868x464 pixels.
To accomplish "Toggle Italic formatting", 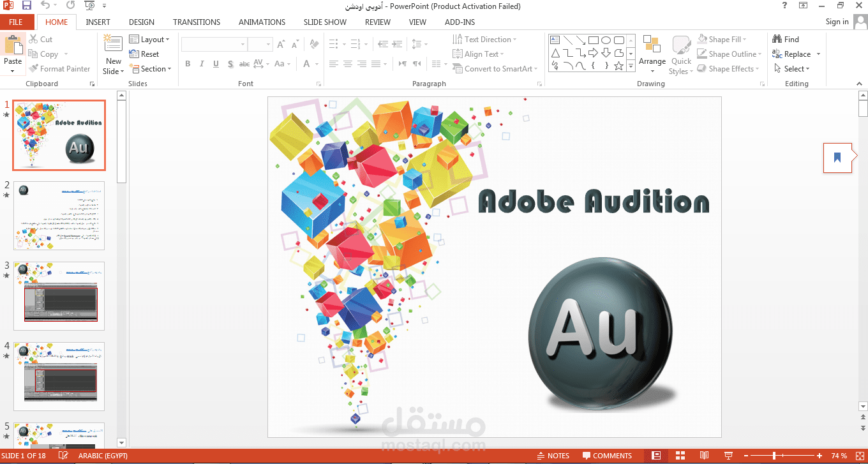I will coord(202,64).
